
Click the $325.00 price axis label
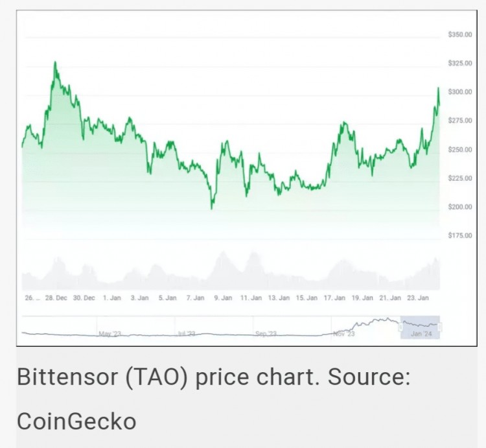point(459,64)
